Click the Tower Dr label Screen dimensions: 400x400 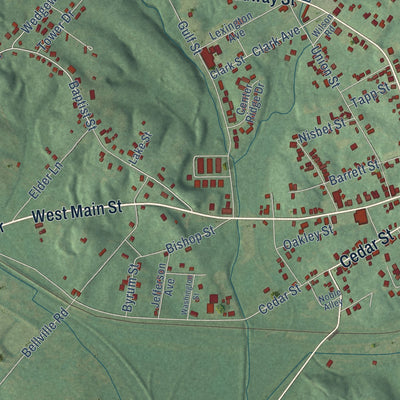coord(55,32)
